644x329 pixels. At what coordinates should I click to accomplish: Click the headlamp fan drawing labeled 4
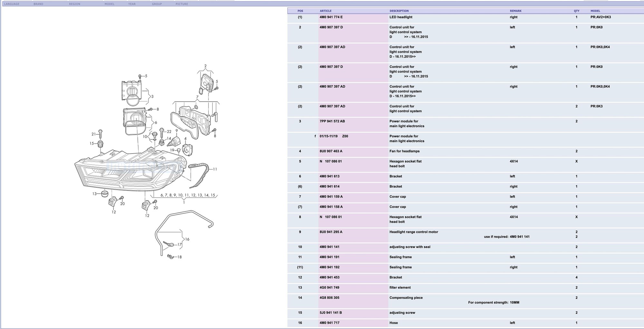click(187, 149)
